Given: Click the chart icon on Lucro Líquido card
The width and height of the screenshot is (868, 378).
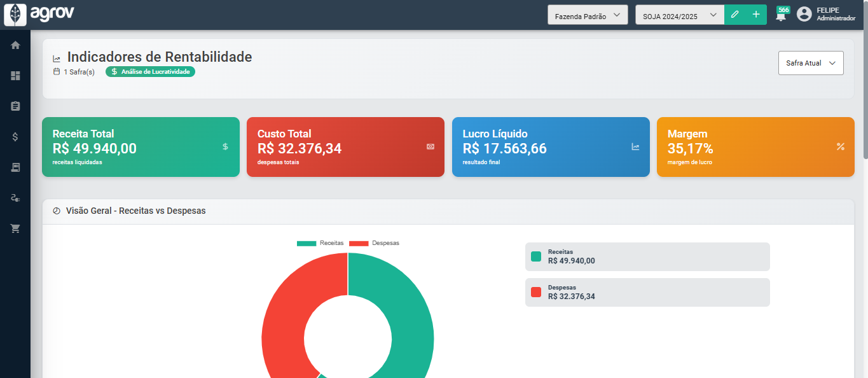Looking at the screenshot, I should tap(635, 146).
